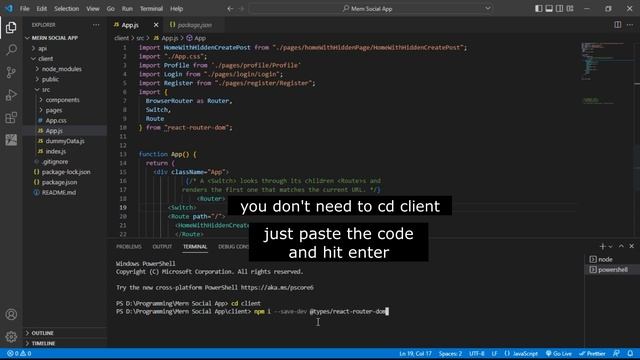Collapse the MERN SOCIAL APP root folder

point(55,38)
